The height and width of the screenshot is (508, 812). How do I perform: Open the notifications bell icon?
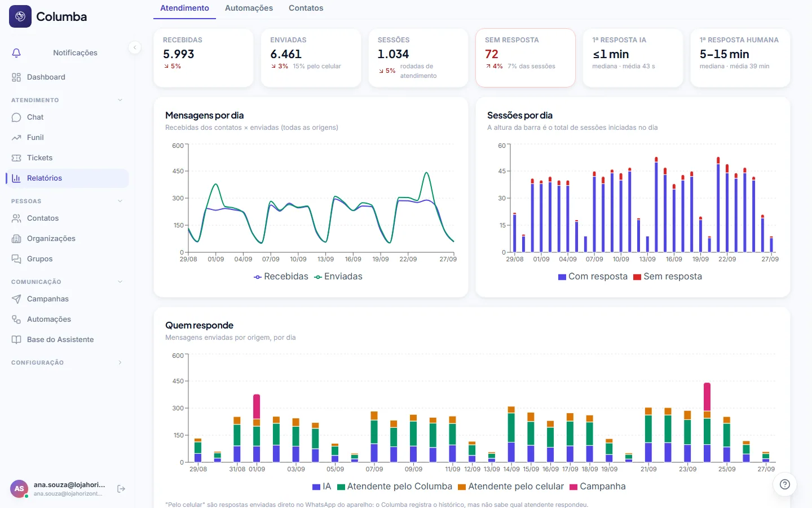coord(16,52)
